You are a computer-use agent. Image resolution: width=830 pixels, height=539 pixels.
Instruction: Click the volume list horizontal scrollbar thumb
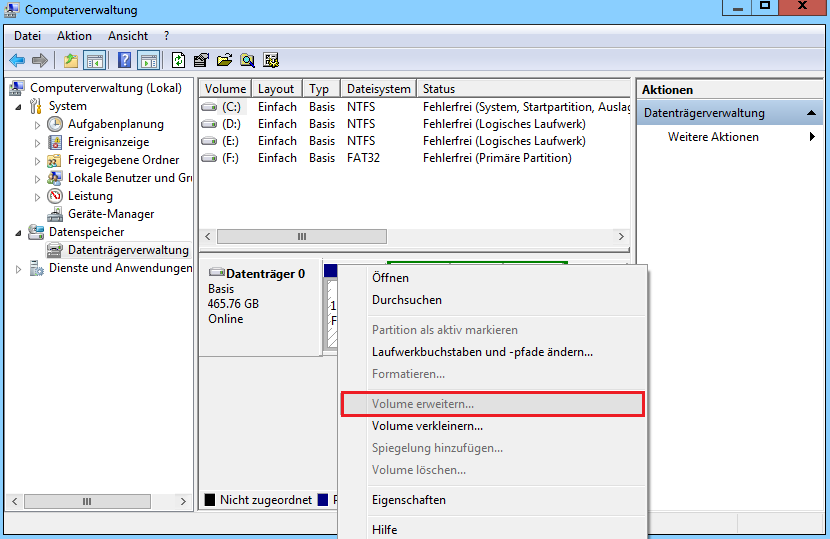(x=302, y=237)
